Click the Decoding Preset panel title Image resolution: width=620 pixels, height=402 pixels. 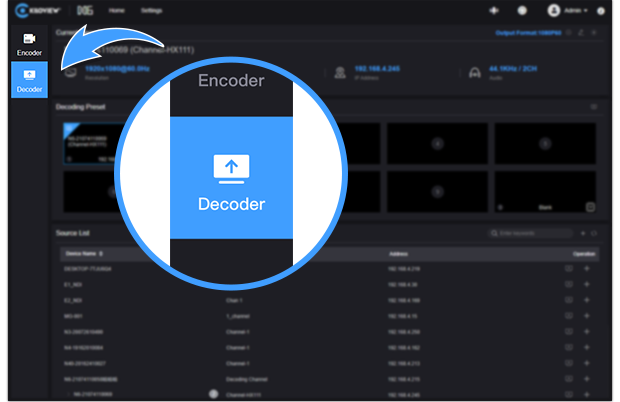pos(81,107)
